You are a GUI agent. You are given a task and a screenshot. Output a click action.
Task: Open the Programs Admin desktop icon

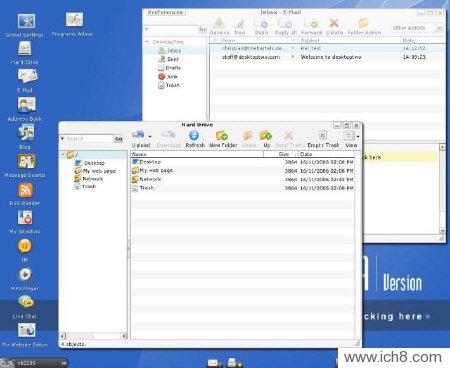click(73, 25)
